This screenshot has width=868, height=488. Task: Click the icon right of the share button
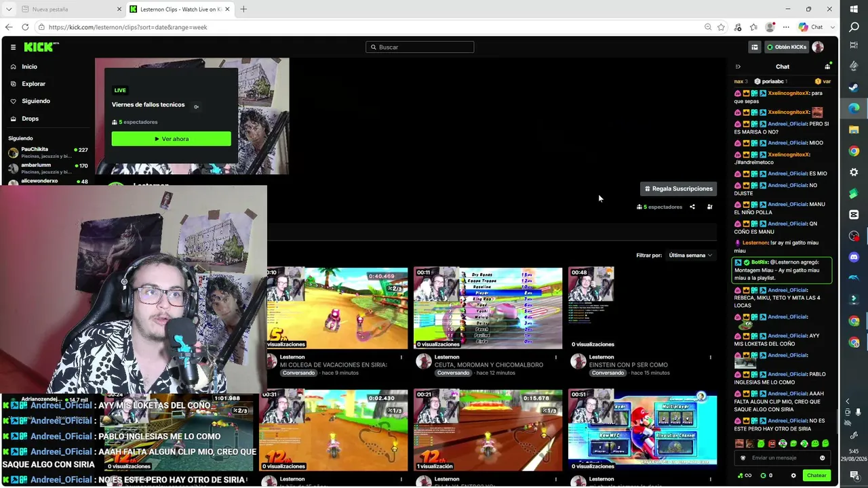click(710, 207)
